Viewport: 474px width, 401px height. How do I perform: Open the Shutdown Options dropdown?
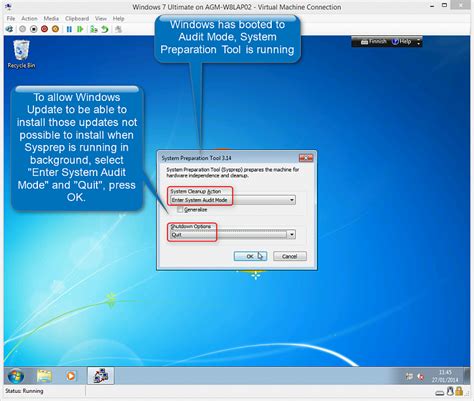pyautogui.click(x=232, y=235)
